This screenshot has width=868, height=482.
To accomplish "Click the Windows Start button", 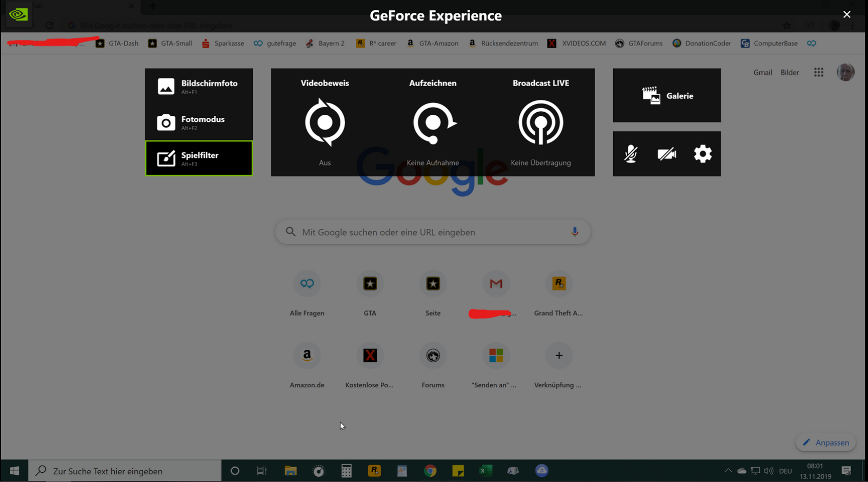I will [14, 471].
